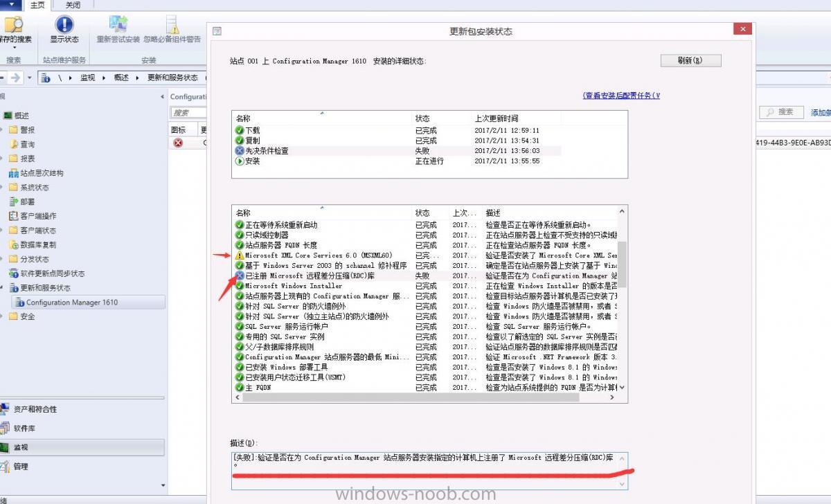The height and width of the screenshot is (504, 831).
Task: Click the 软件库 workspace icon
Action: point(6,429)
